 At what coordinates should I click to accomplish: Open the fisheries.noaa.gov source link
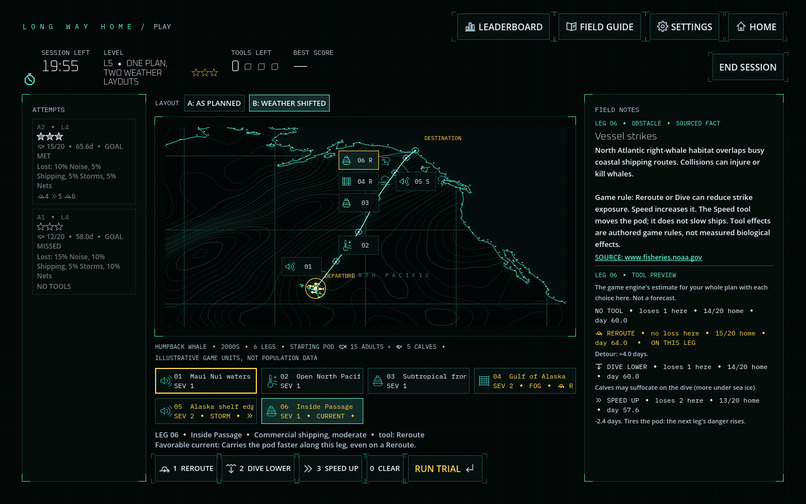coord(648,257)
